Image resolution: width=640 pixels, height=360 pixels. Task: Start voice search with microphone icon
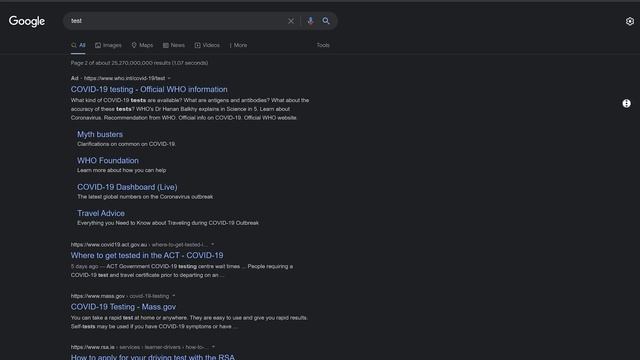click(311, 21)
